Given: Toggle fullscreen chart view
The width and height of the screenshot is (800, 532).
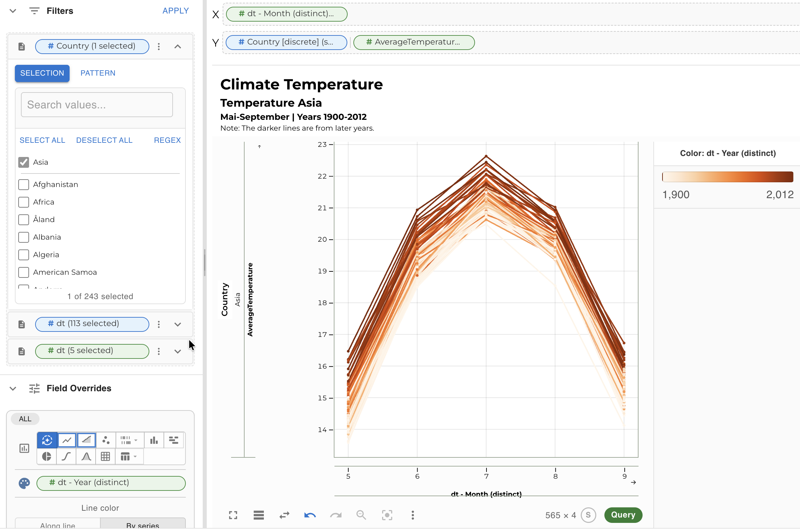Looking at the screenshot, I should [x=233, y=515].
